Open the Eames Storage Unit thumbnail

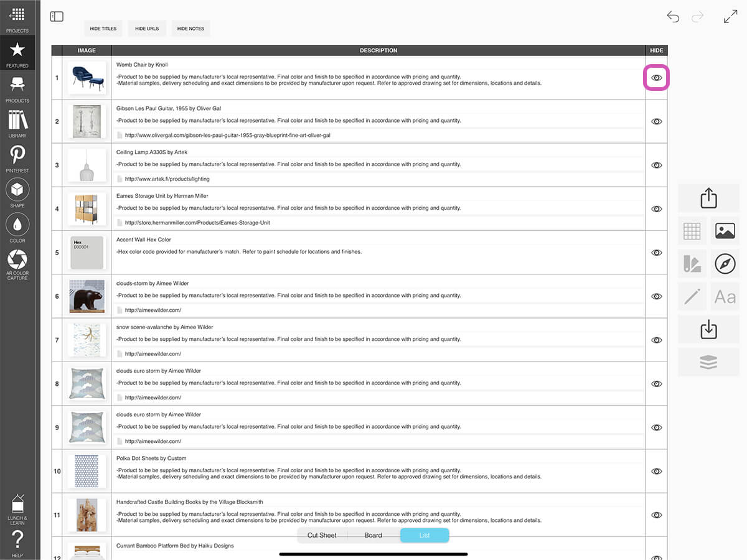coord(87,208)
